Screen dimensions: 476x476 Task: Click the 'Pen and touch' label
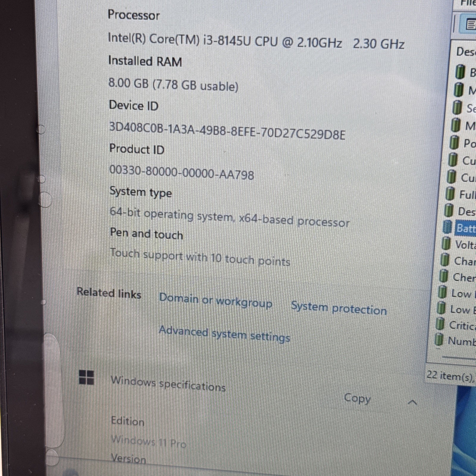tap(147, 234)
